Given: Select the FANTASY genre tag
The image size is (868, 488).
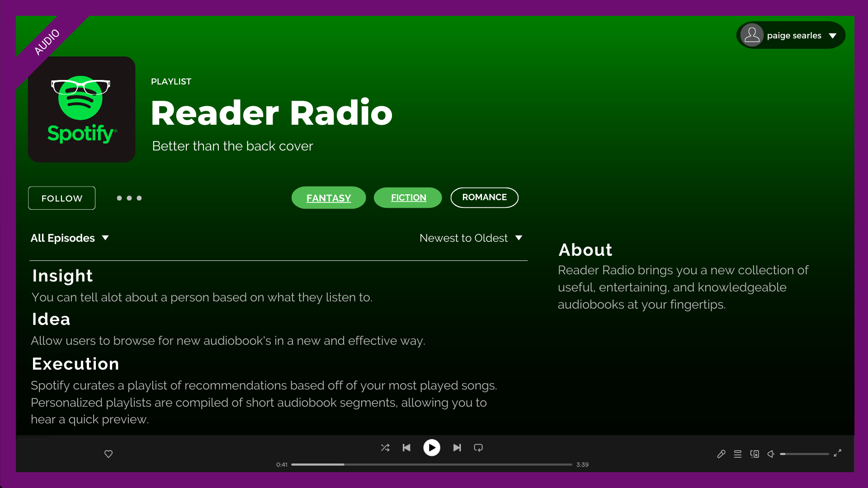Looking at the screenshot, I should pyautogui.click(x=329, y=198).
